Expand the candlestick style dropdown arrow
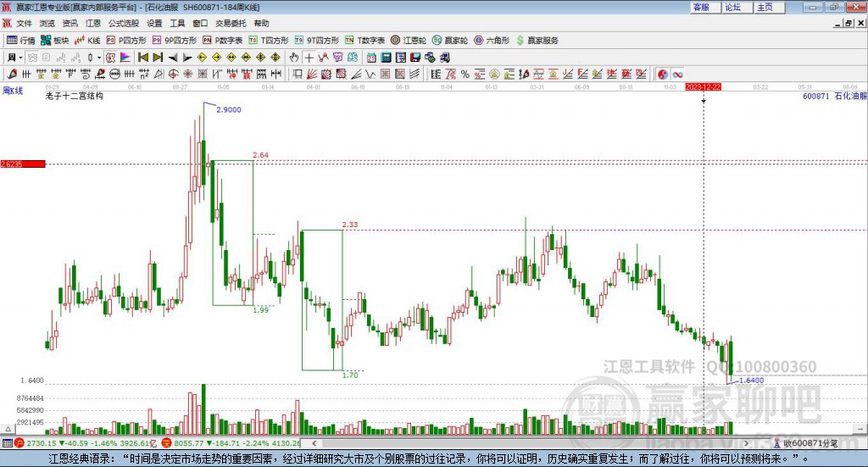The image size is (868, 467). coord(99,58)
